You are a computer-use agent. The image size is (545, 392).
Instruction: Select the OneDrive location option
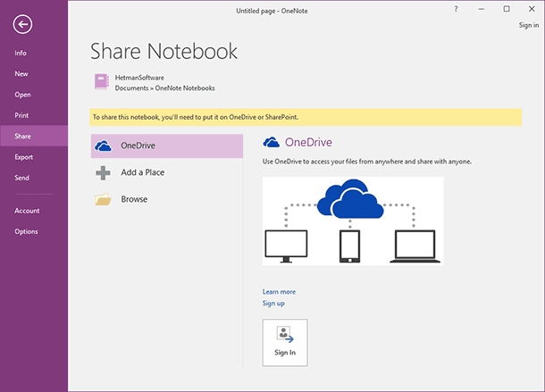coord(167,146)
